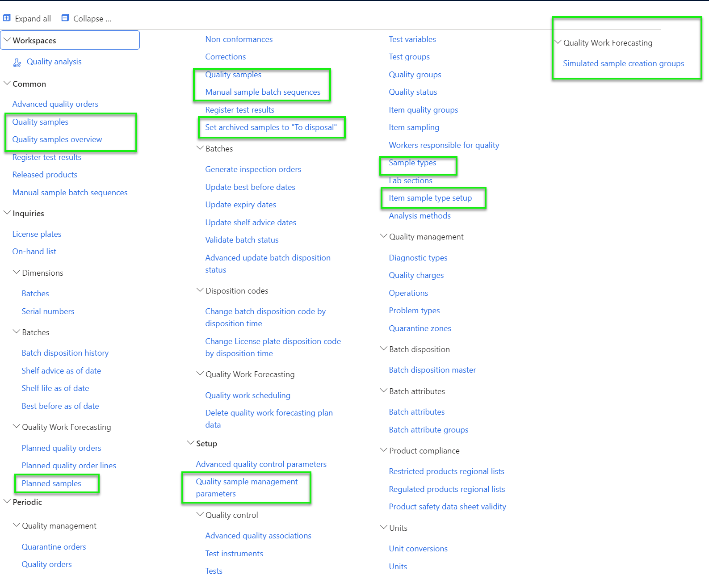Open Advanced quality orders
The height and width of the screenshot is (588, 709).
pyautogui.click(x=55, y=104)
